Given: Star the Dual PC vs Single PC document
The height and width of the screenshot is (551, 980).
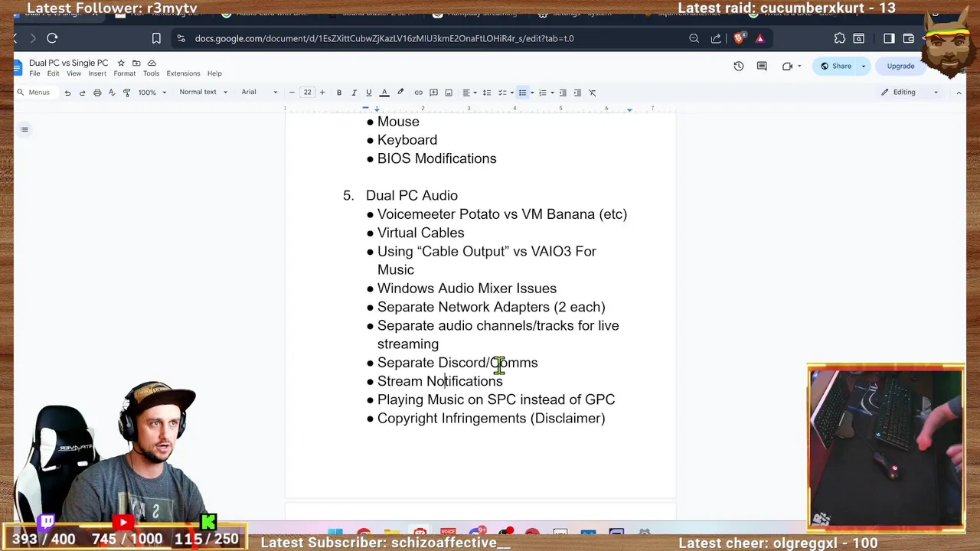Looking at the screenshot, I should tap(121, 63).
